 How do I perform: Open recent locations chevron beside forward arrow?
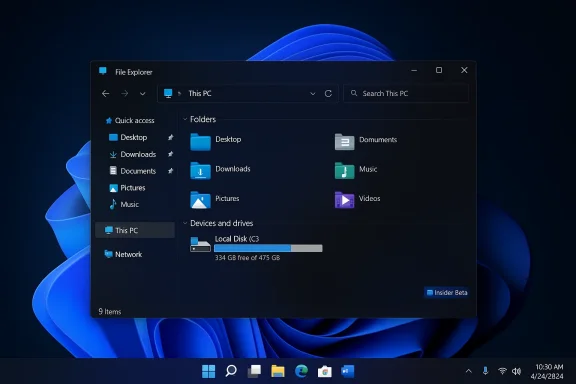coord(143,94)
